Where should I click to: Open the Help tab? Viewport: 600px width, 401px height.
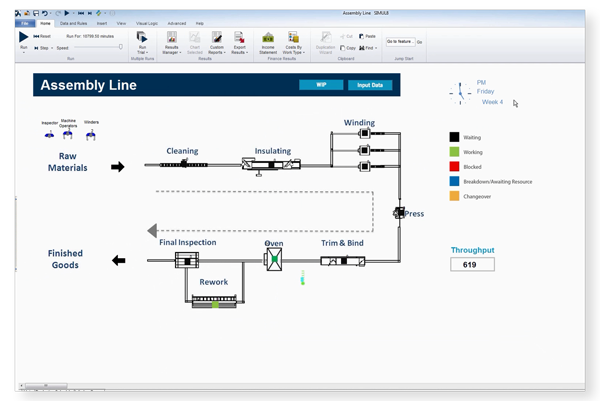200,23
